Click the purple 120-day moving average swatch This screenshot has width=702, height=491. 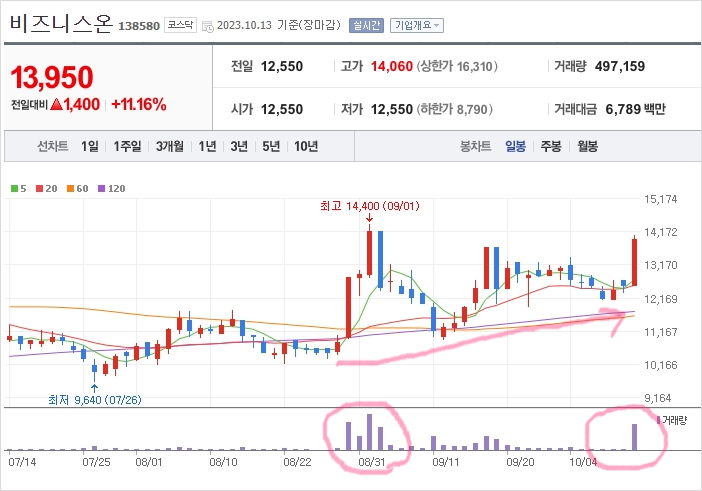tap(101, 189)
